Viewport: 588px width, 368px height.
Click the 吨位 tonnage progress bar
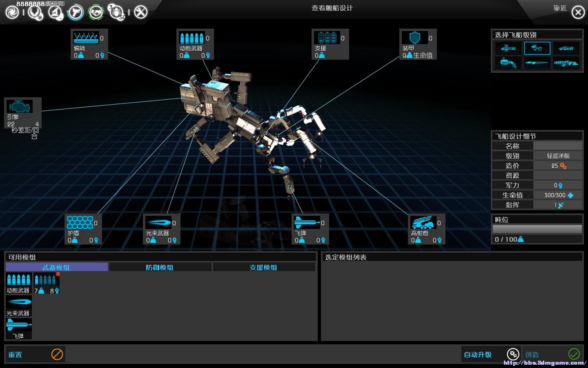tap(537, 229)
